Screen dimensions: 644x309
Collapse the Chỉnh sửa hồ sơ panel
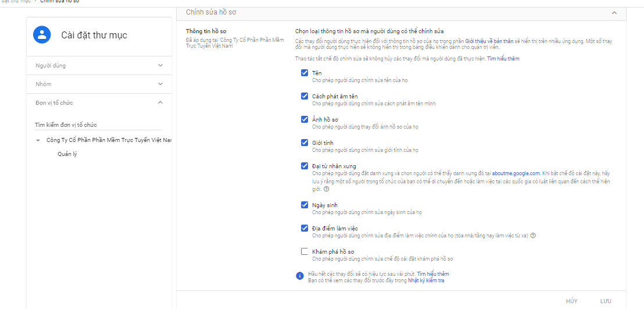pos(614,12)
